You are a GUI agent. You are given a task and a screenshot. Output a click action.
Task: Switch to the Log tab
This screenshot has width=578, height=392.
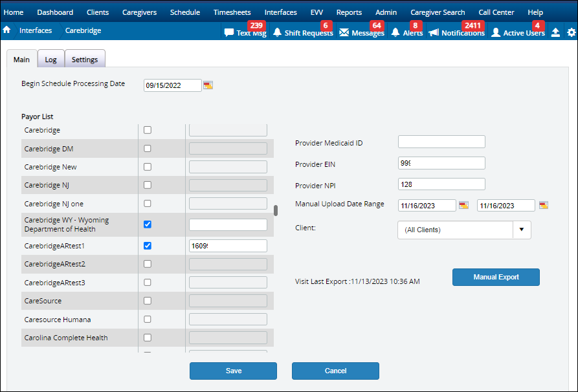tap(51, 60)
